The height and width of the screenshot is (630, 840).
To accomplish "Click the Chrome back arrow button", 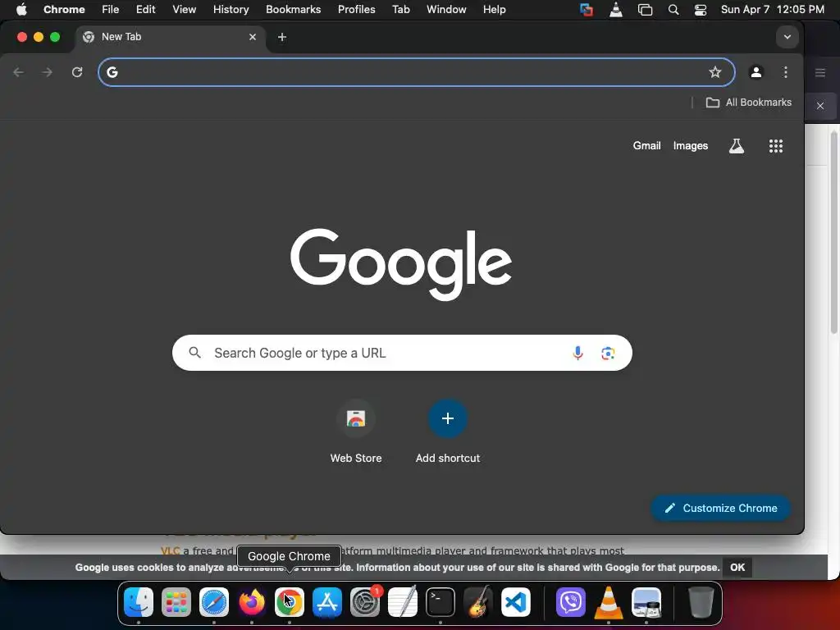I will coord(19,72).
